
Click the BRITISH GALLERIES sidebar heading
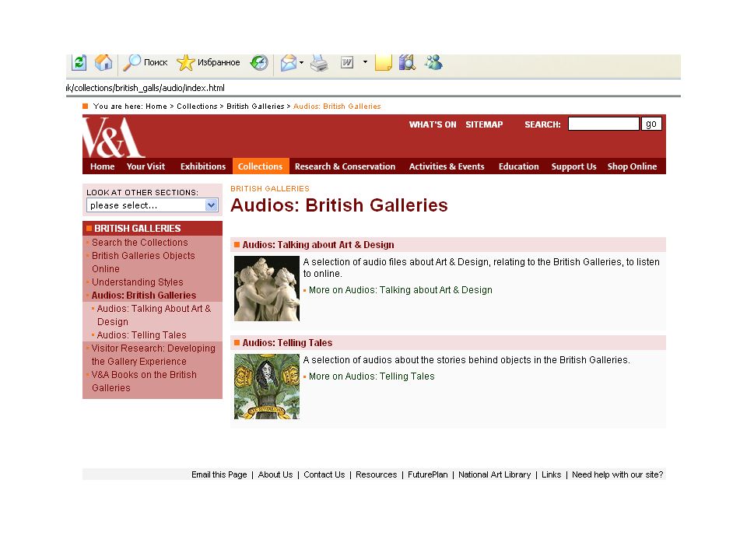[137, 229]
